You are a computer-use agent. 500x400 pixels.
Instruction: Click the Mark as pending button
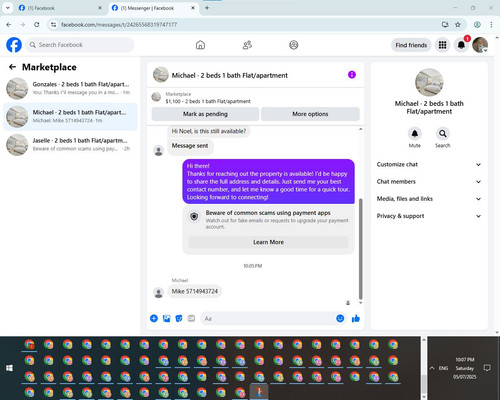[205, 114]
